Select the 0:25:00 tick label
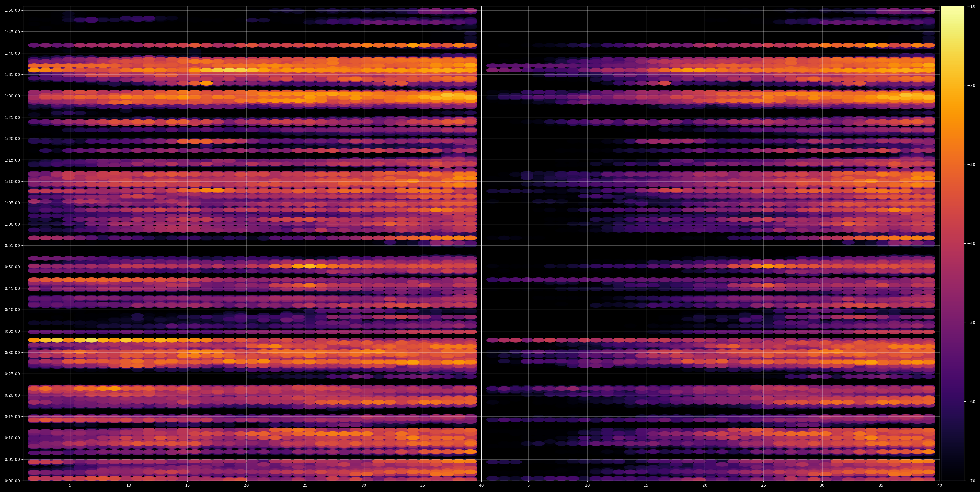 point(12,374)
